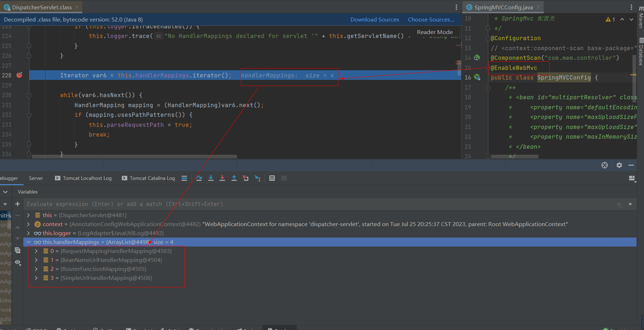Viewport: 644px width, 330px height.
Task: Expand element 2 RouterFunctionMapping
Action: pos(36,269)
